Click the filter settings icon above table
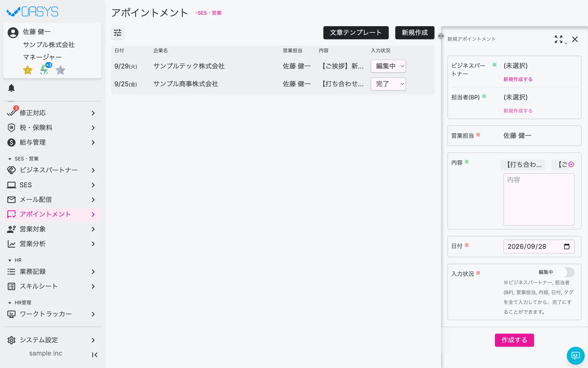This screenshot has height=368, width=588. (x=118, y=33)
